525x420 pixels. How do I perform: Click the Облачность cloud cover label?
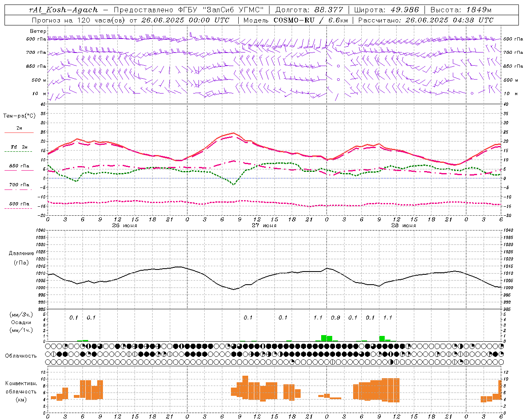click(x=21, y=356)
